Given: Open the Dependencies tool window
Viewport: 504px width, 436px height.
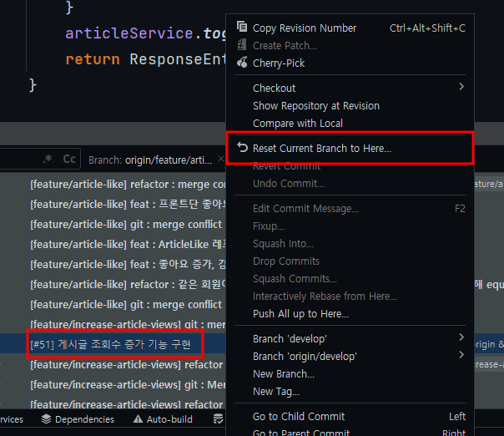Looking at the screenshot, I should tap(78, 419).
